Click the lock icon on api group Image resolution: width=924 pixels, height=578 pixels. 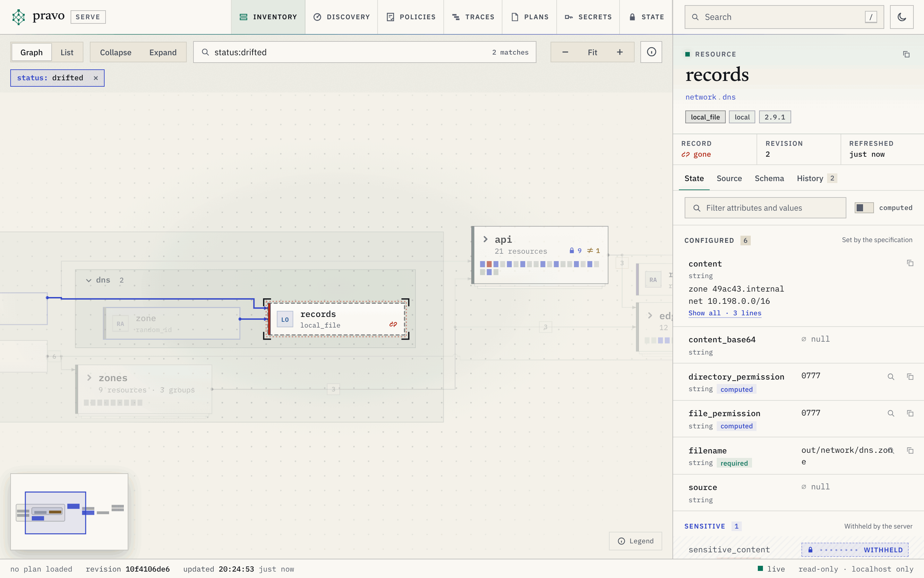[x=572, y=250]
